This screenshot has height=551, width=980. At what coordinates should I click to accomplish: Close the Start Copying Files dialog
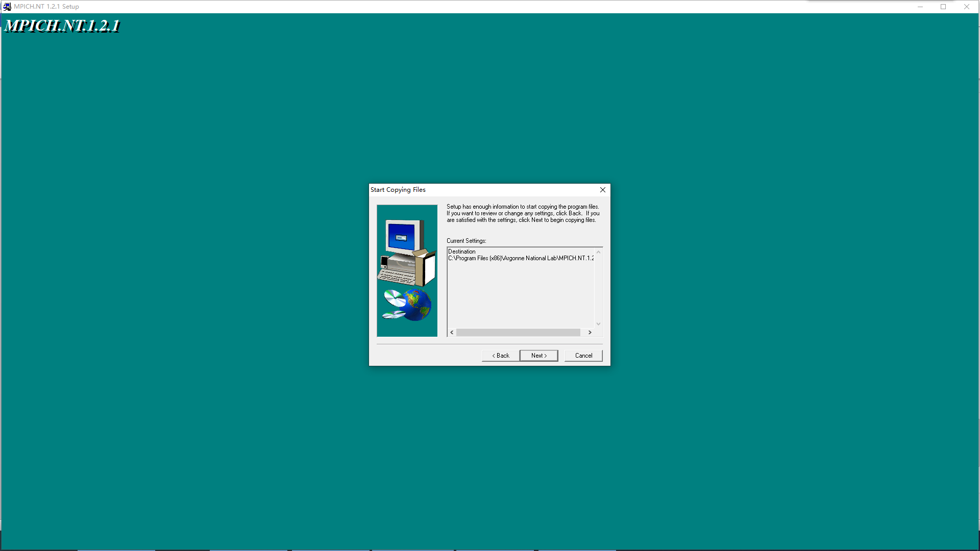point(602,189)
